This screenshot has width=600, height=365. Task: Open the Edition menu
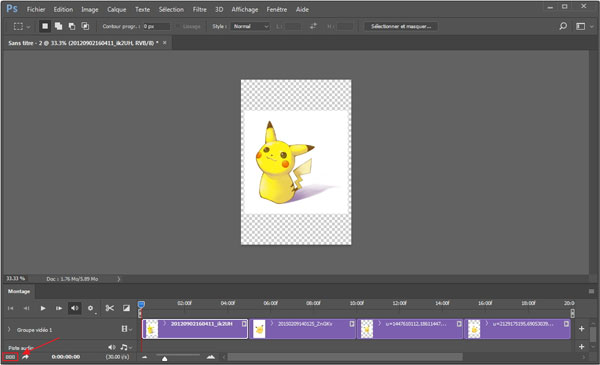63,10
